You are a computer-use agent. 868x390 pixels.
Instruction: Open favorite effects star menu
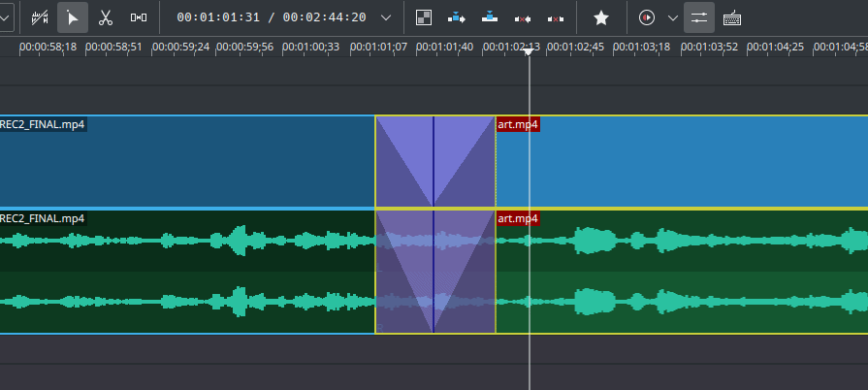(601, 17)
